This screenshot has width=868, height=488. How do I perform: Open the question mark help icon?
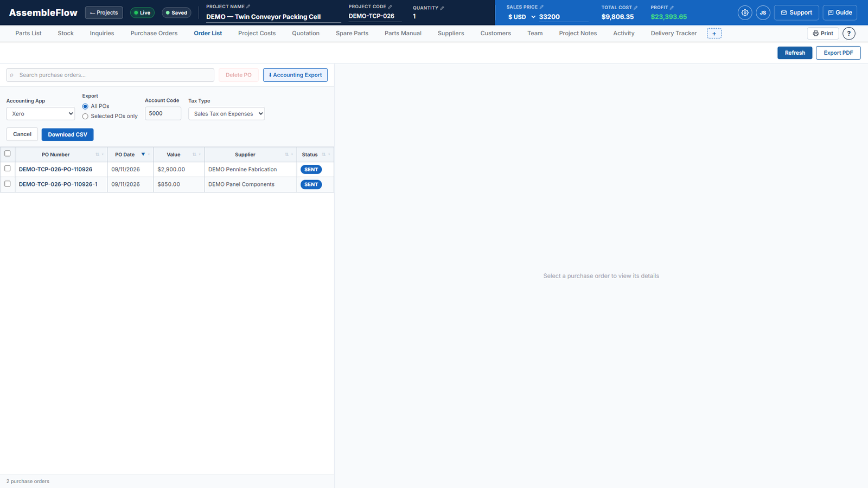pyautogui.click(x=849, y=34)
